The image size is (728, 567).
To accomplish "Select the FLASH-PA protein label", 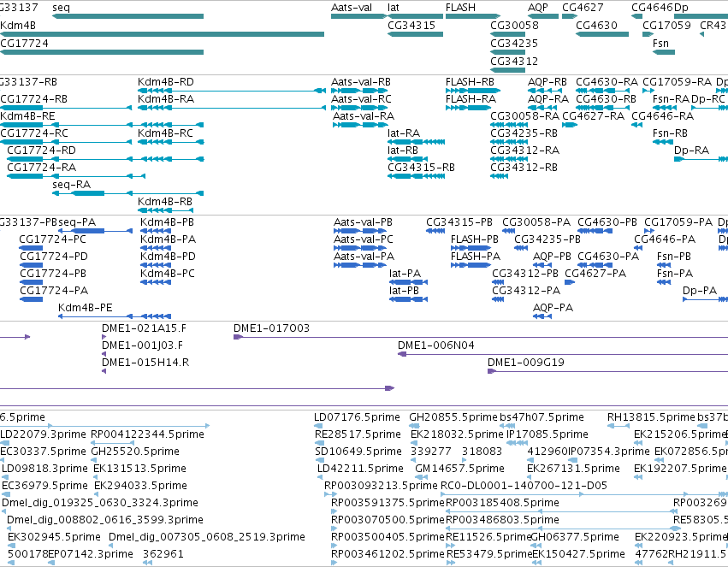I will [476, 257].
